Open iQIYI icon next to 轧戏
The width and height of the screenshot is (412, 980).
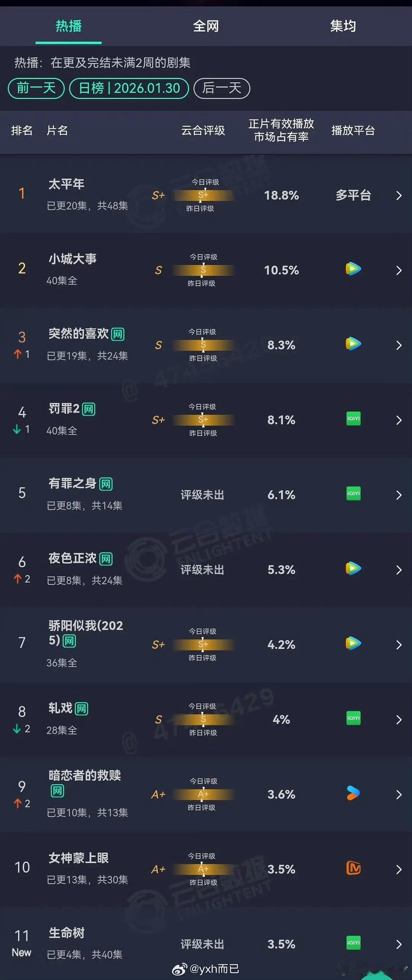pyautogui.click(x=353, y=719)
